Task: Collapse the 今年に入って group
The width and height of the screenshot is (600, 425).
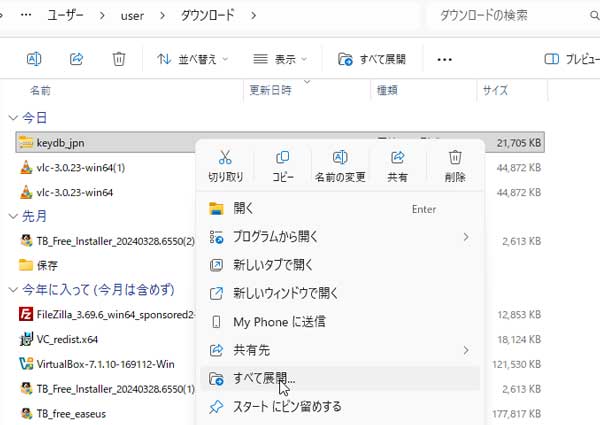Action: [13, 290]
